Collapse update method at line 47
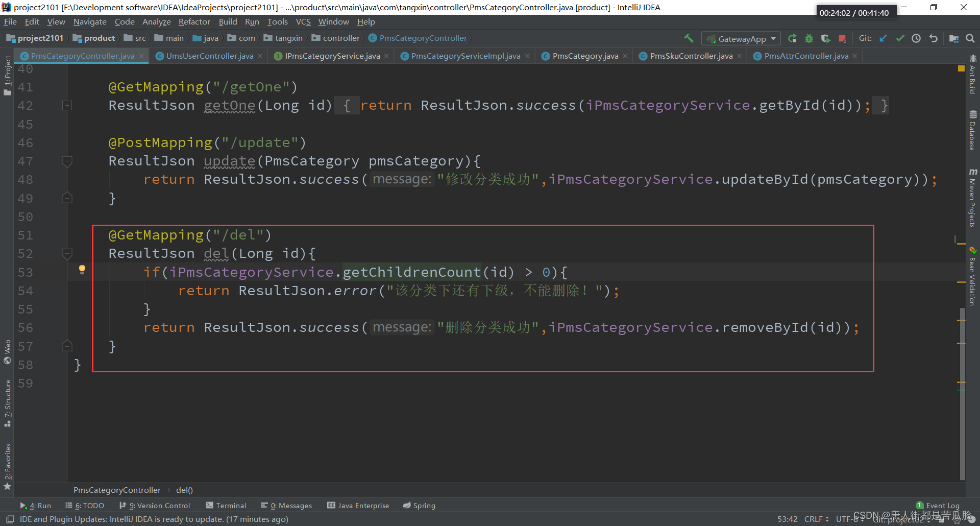 click(67, 161)
